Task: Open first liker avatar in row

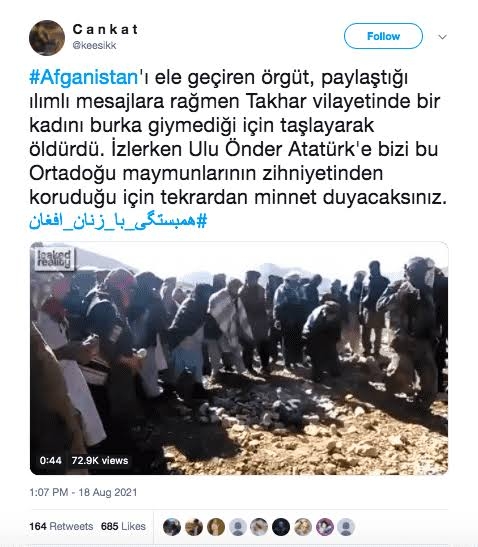Action: [x=172, y=527]
